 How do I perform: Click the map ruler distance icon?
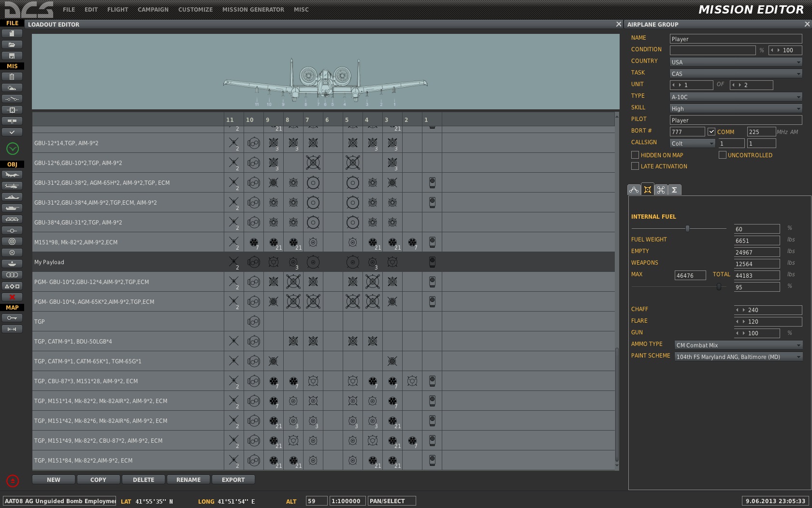12,329
